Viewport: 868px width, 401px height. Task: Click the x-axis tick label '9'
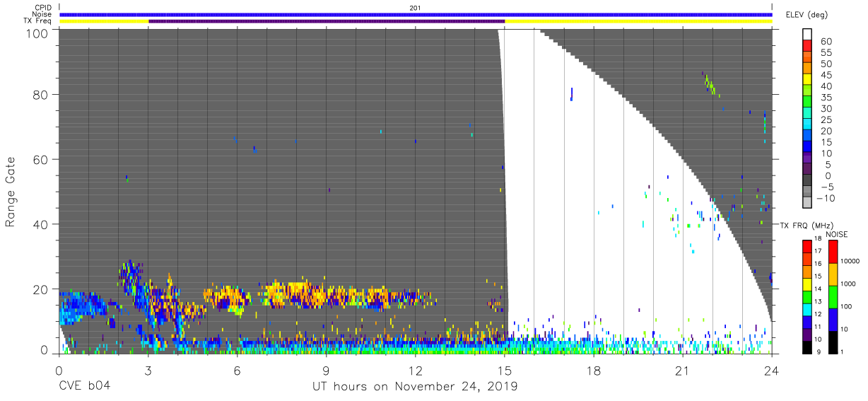click(326, 371)
